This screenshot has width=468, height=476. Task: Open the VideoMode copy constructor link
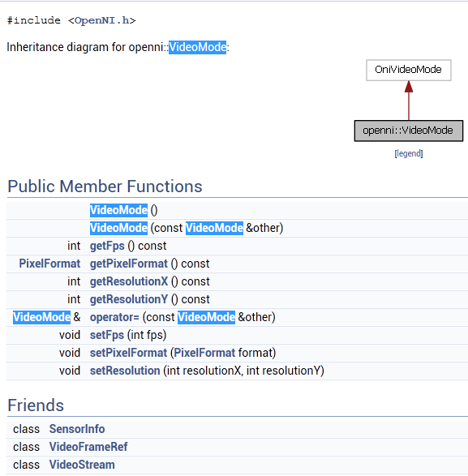118,228
